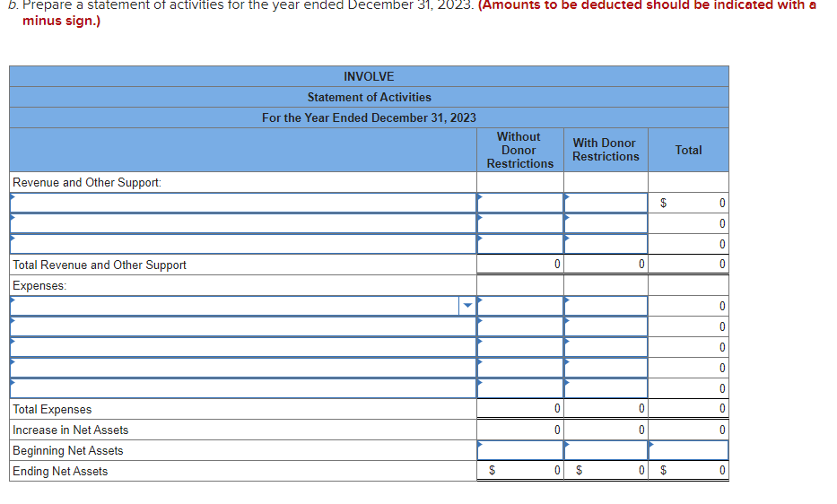Screen dimensions: 837x504
Task: Click 'For the Year Ended December 31, 2023' heading
Action: click(x=369, y=117)
